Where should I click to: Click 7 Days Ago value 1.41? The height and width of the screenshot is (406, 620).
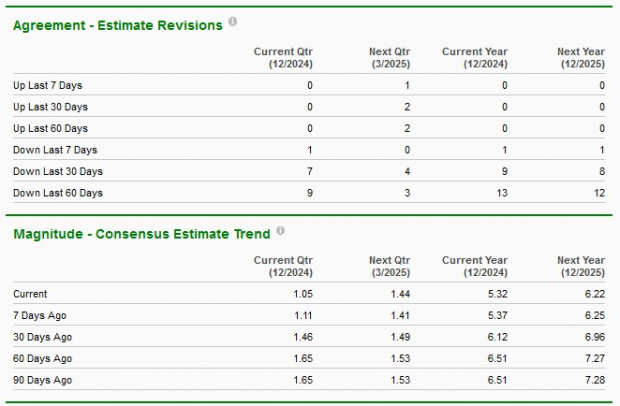401,315
